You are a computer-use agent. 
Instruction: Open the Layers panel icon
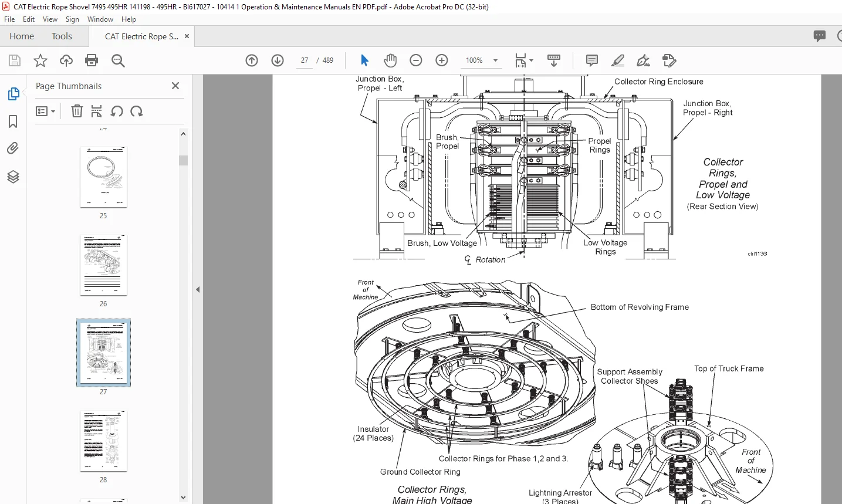click(13, 177)
